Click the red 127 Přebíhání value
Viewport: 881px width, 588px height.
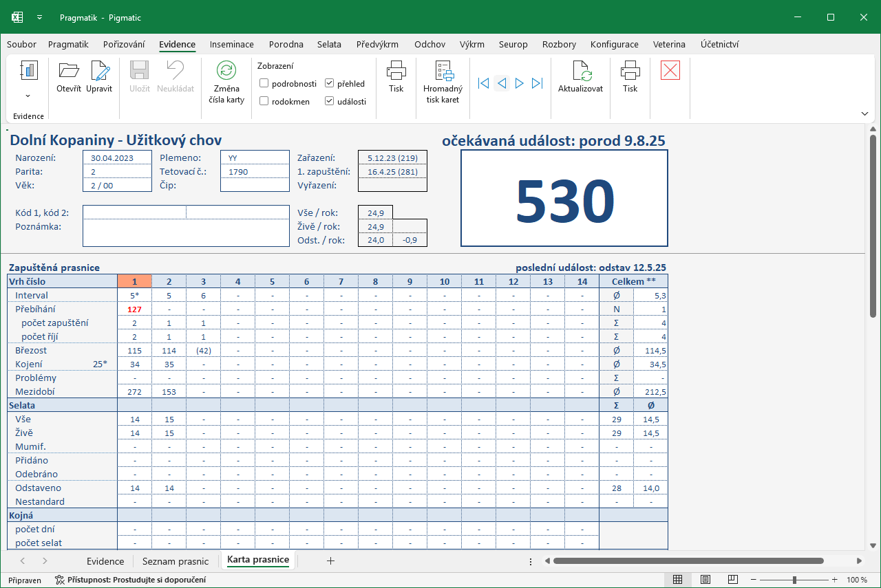[x=134, y=309]
